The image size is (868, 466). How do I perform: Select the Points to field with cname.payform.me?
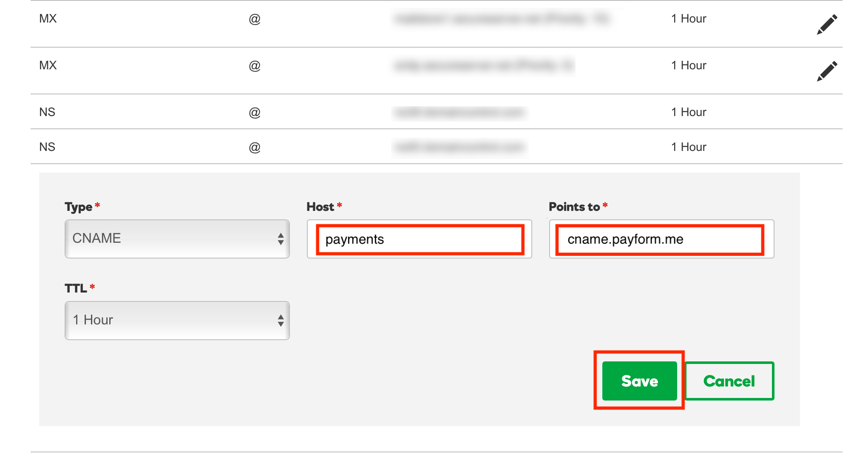pos(660,239)
